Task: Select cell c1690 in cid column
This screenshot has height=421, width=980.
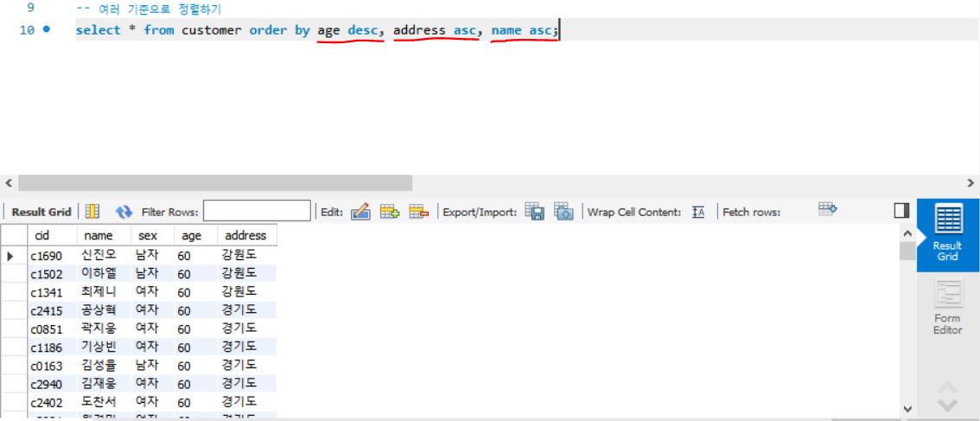Action: pos(52,256)
